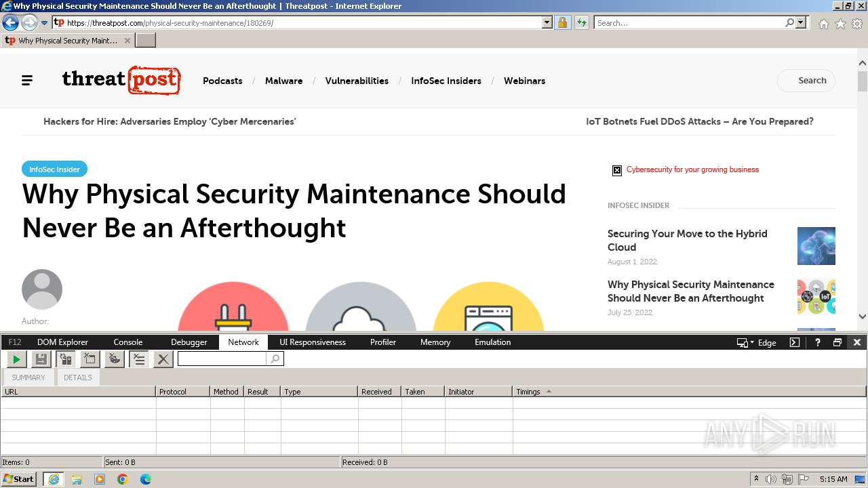Toggle always refresh from server icon
Image resolution: width=868 pixels, height=488 pixels.
pos(66,359)
